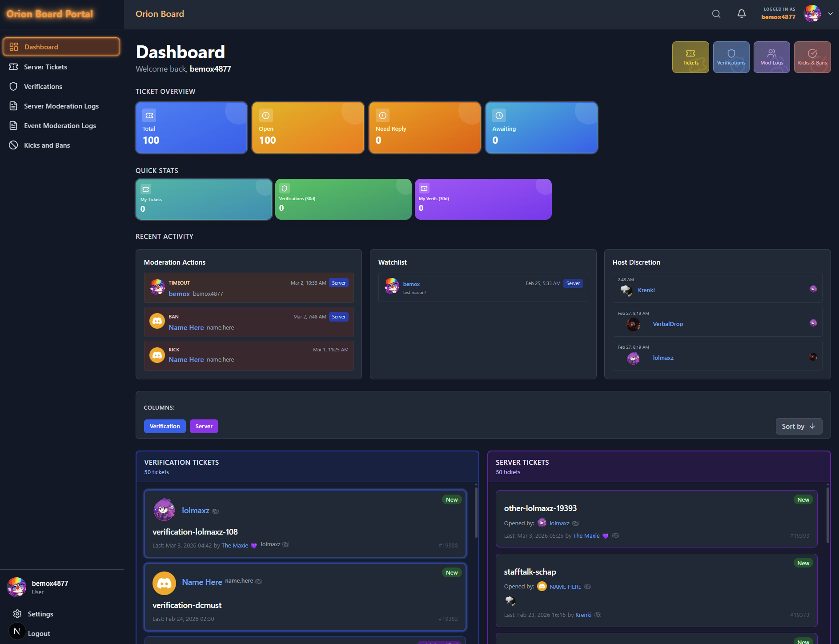Open the yellow Tickets quick action card
Screen dimensions: 839x644
(690, 57)
